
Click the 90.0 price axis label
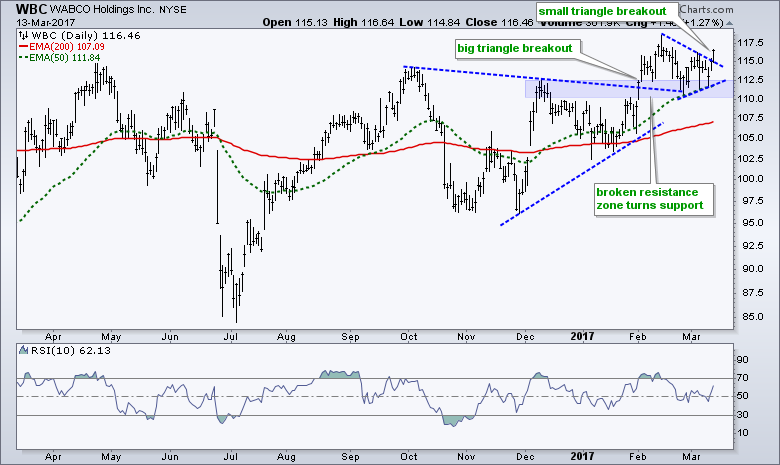752,269
